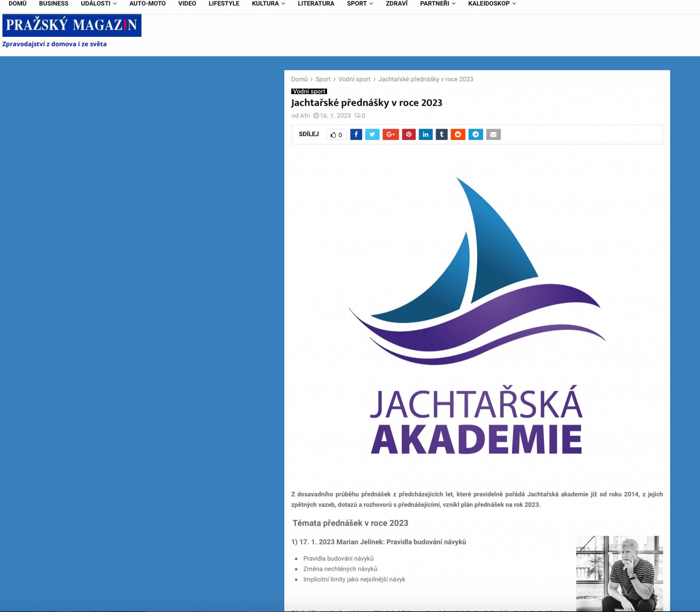The height and width of the screenshot is (612, 700).
Task: Pin article using Pinterest icon
Action: coord(409,135)
